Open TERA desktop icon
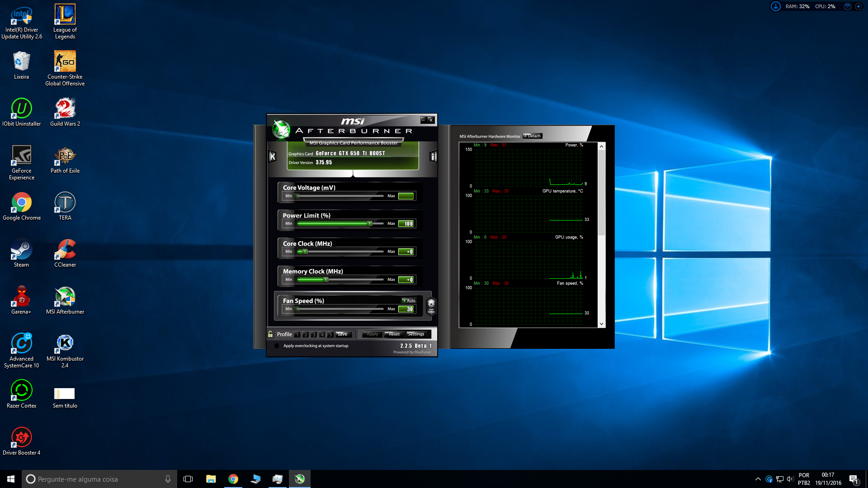The width and height of the screenshot is (868, 488). [x=65, y=206]
